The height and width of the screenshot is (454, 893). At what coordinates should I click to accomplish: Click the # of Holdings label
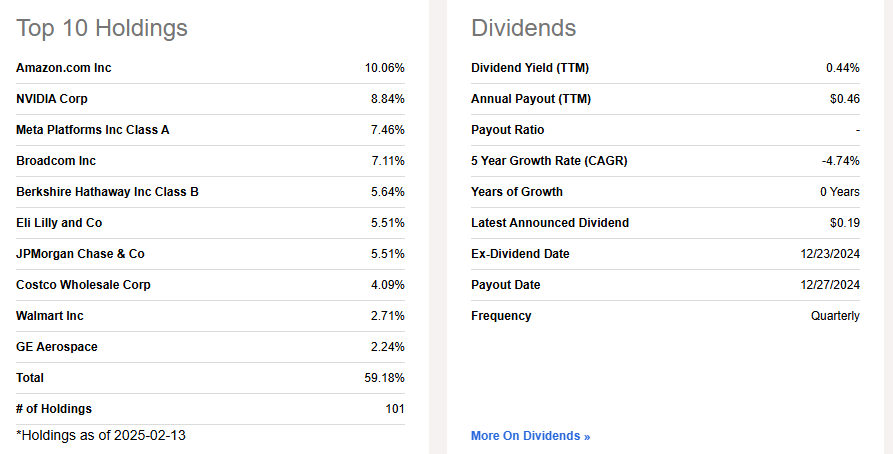54,409
